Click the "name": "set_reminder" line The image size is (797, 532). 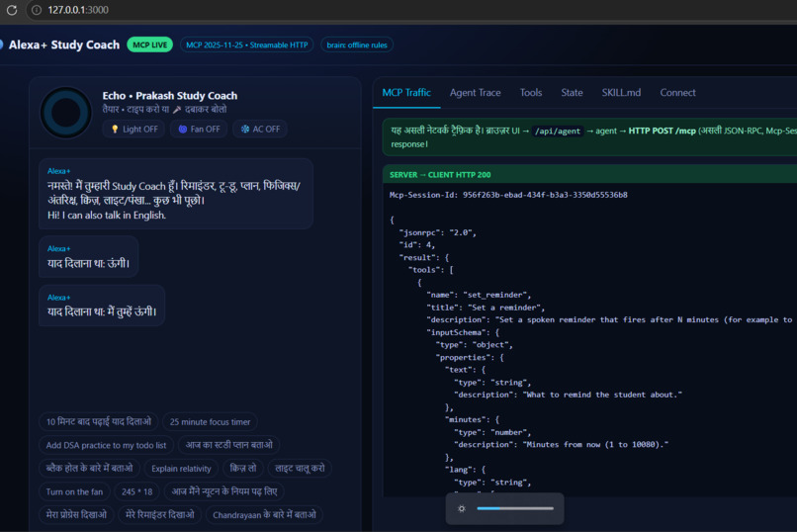pos(479,295)
